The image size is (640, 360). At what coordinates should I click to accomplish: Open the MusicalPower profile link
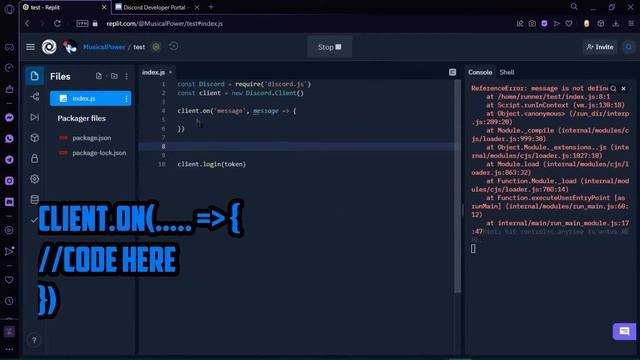[104, 47]
